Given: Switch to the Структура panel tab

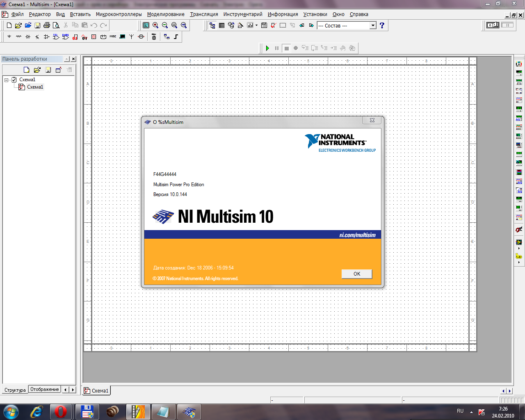Looking at the screenshot, I should point(15,390).
